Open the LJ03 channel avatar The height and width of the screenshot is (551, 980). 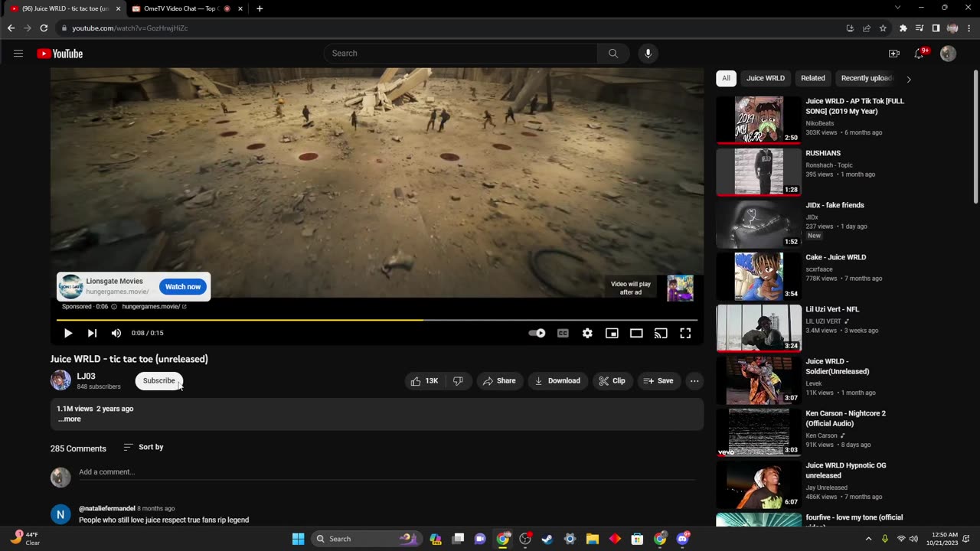point(60,380)
